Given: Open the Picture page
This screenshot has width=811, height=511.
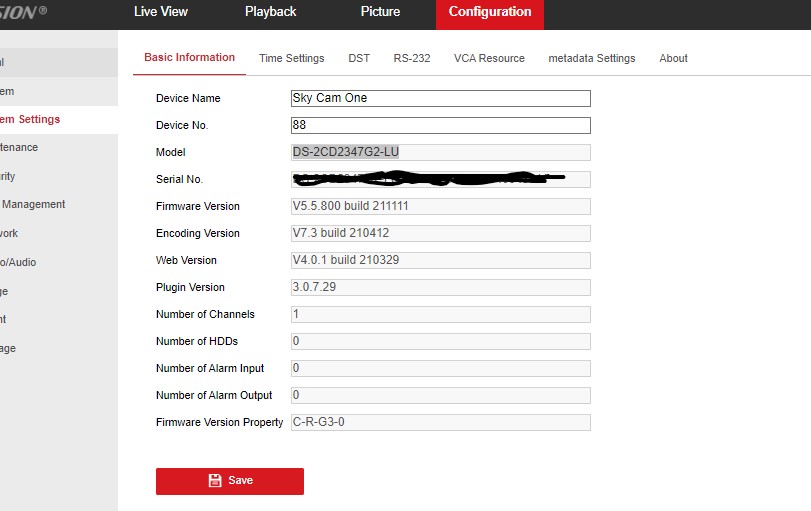Looking at the screenshot, I should 380,12.
